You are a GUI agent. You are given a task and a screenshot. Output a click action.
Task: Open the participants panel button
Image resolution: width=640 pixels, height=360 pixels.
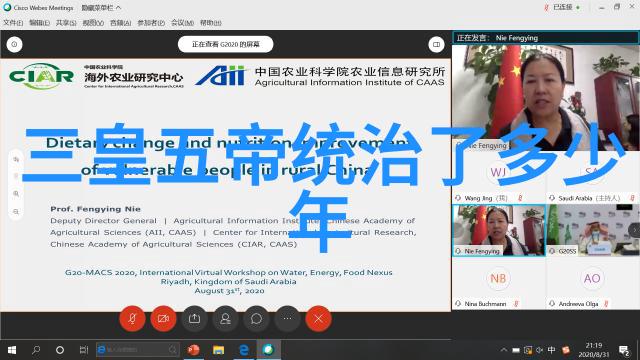tap(225, 319)
